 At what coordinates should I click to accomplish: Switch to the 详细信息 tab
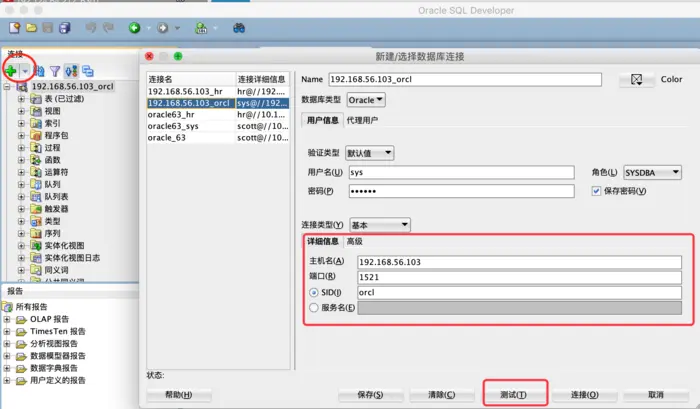[x=323, y=242]
